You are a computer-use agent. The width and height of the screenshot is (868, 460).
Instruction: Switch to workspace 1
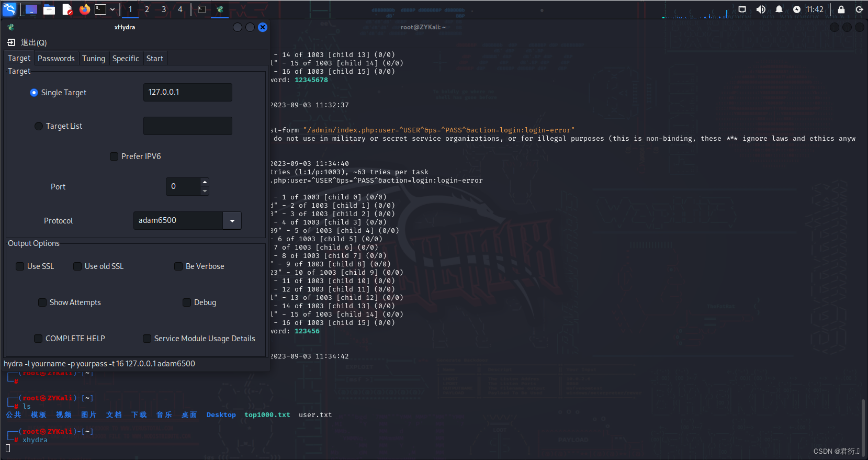pos(130,9)
